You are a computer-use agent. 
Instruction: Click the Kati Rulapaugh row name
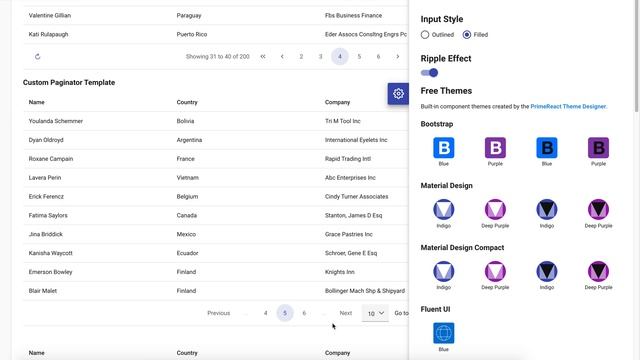tap(49, 34)
